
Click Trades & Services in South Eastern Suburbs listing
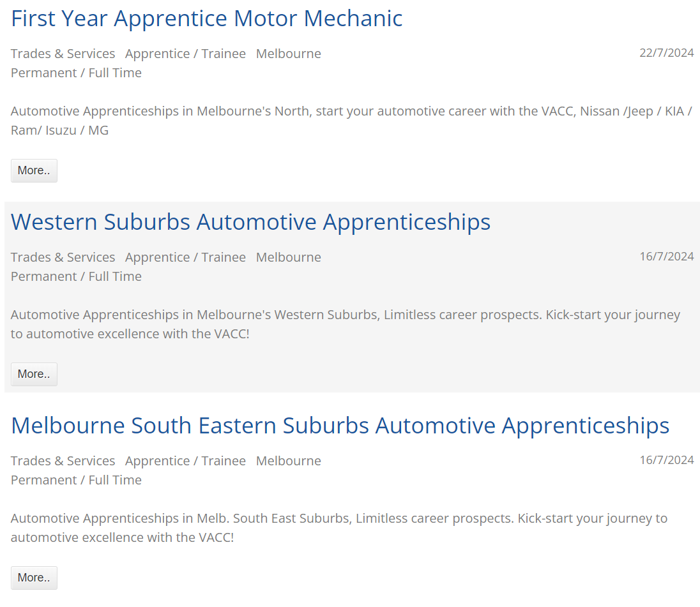pyautogui.click(x=63, y=461)
